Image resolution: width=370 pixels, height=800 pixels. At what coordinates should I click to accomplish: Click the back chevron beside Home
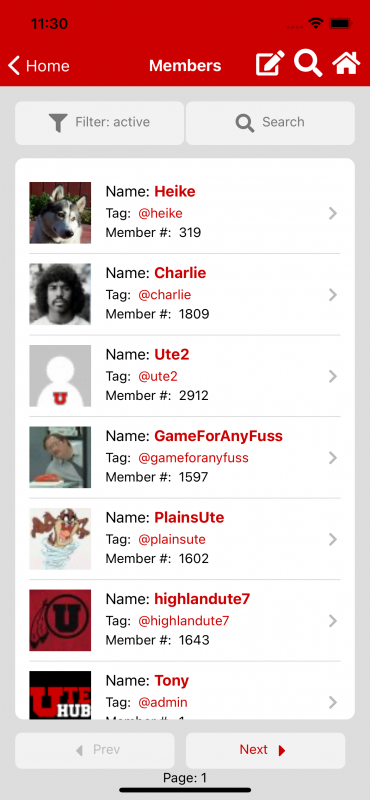click(x=14, y=66)
